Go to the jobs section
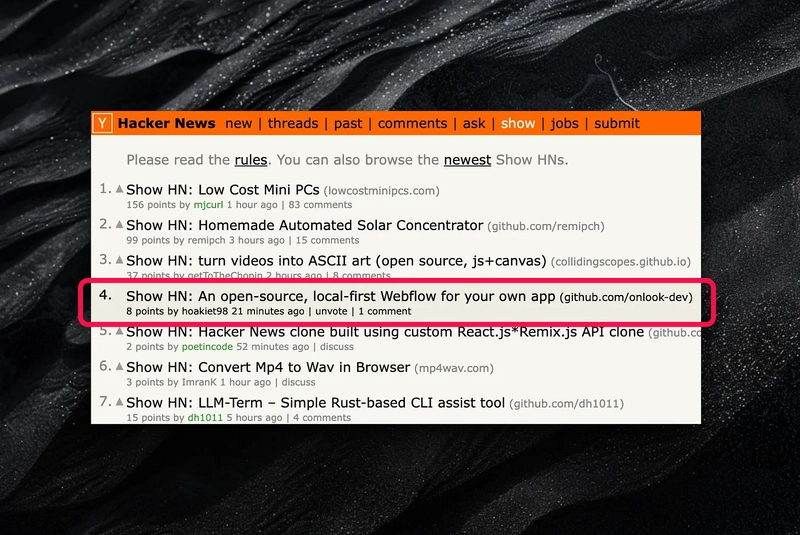The height and width of the screenshot is (535, 800). pyautogui.click(x=565, y=124)
